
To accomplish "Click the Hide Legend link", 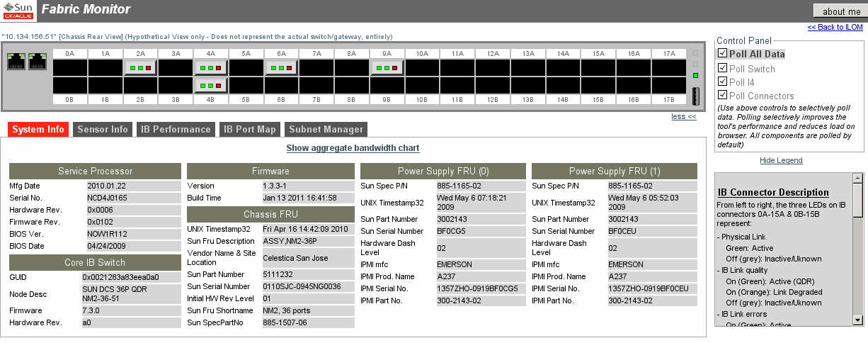I will tap(781, 160).
